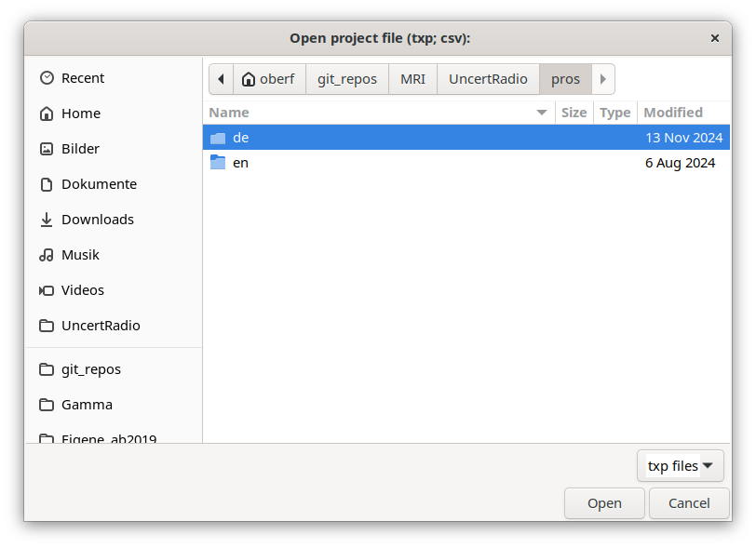Open the txp files filter dropdown
756x548 pixels.
point(681,465)
